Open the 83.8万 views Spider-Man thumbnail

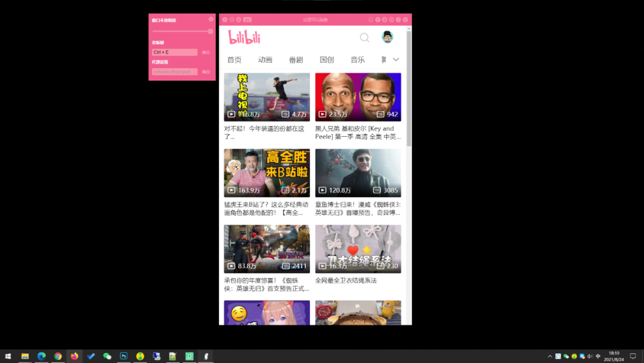(x=267, y=249)
